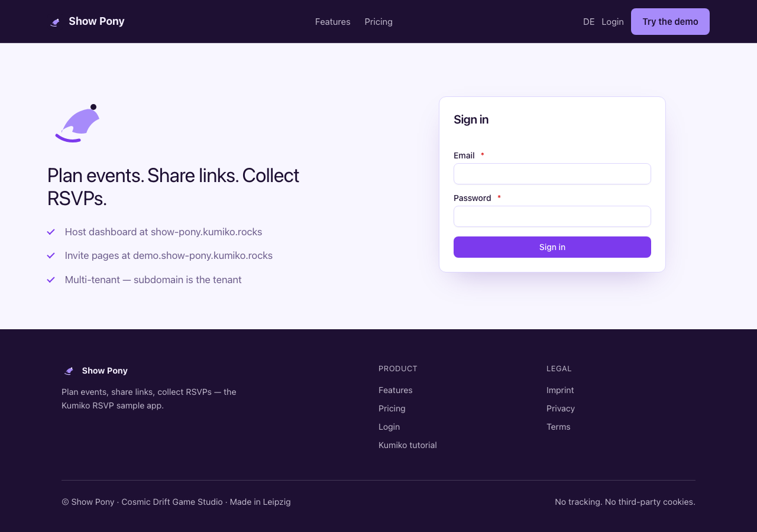The height and width of the screenshot is (532, 757).
Task: Click the large pony illustration in hero
Action: point(77,123)
